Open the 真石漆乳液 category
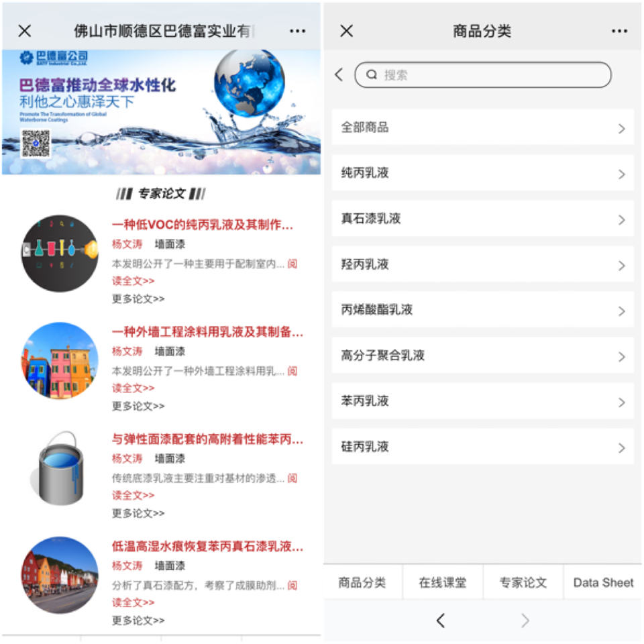Image resolution: width=644 pixels, height=644 pixels. pyautogui.click(x=482, y=219)
